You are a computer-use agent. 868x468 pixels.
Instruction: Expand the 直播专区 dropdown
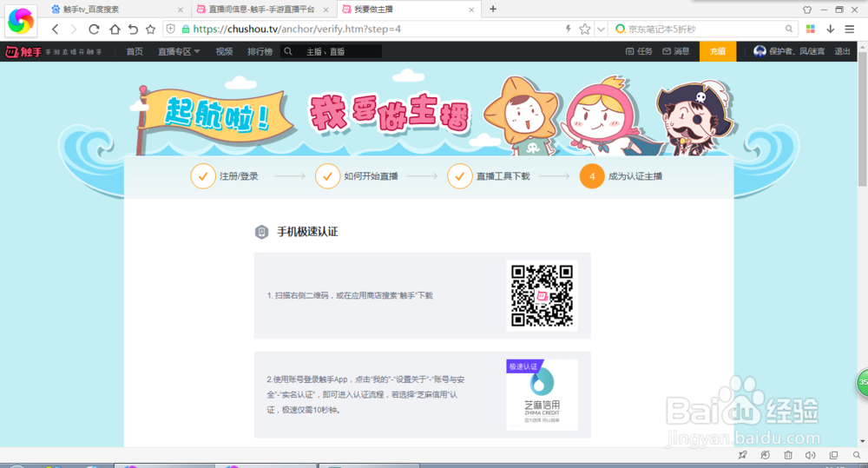click(179, 51)
